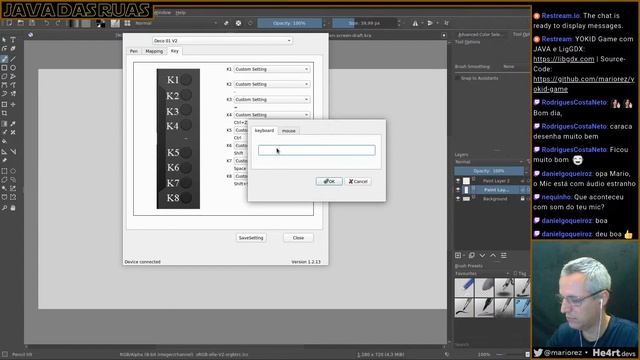Select the Freehand Brush tool
The image size is (640, 360).
coord(4,59)
